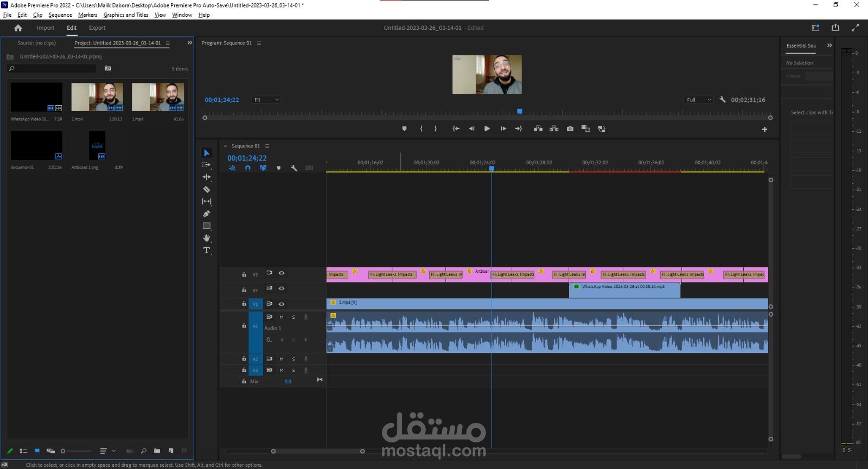This screenshot has width=868, height=469.
Task: Click the New Item icon in Project panel
Action: point(171,451)
